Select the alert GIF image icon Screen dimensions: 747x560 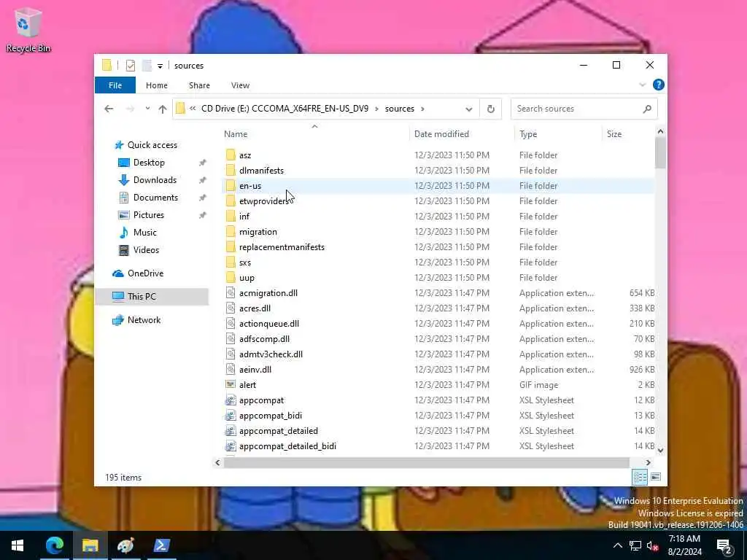point(231,384)
